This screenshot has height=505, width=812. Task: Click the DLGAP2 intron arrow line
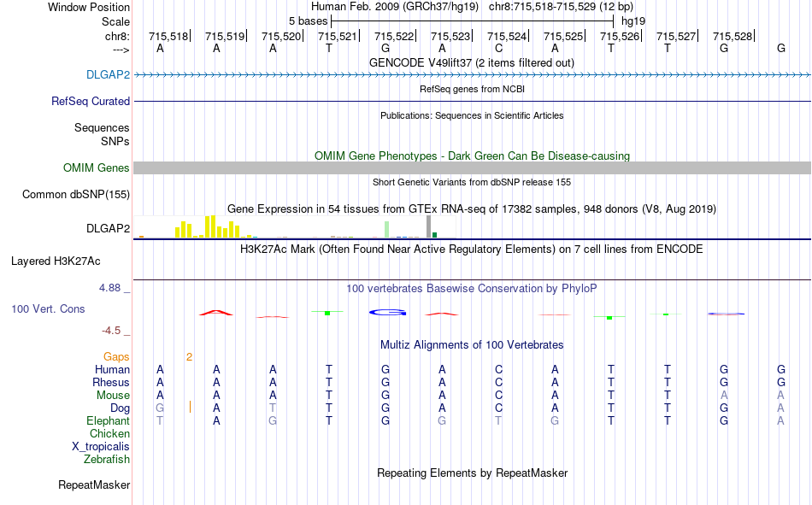473,75
